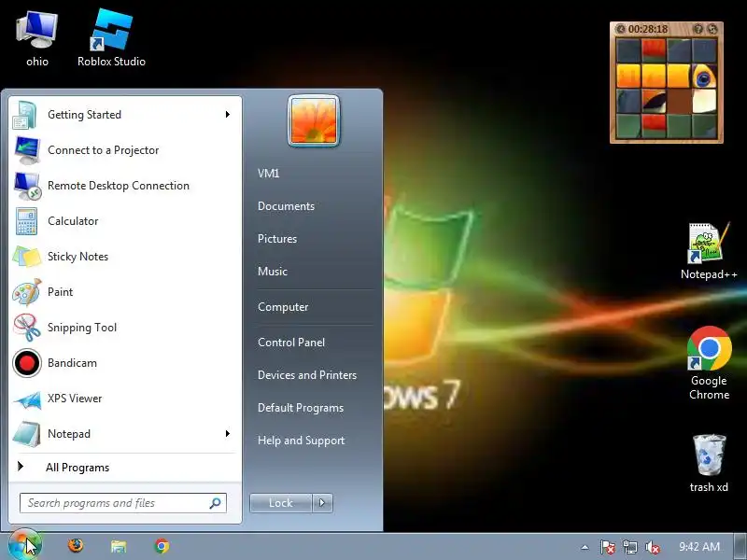The image size is (747, 560).
Task: Open Control Panel
Action: pos(291,343)
